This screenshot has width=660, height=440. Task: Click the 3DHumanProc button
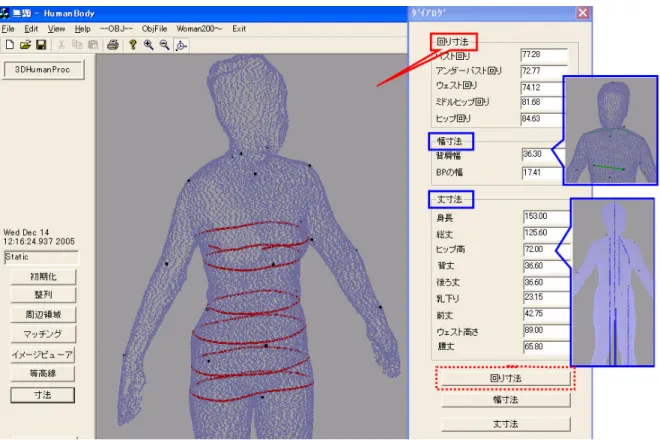click(x=44, y=69)
